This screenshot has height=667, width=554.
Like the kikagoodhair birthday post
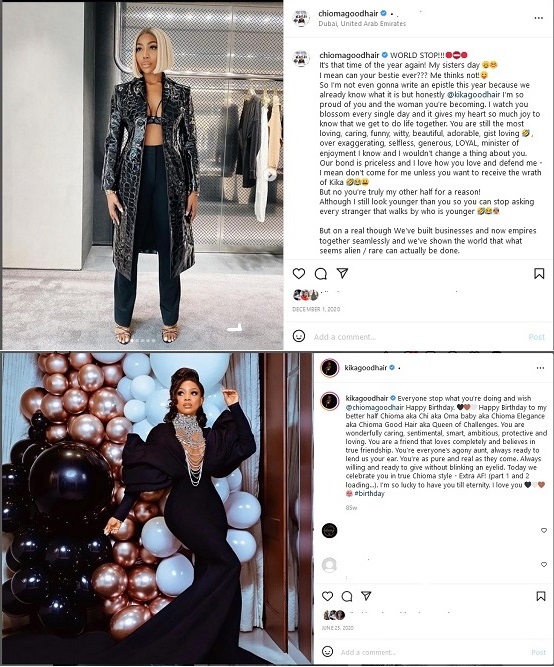pos(327,596)
